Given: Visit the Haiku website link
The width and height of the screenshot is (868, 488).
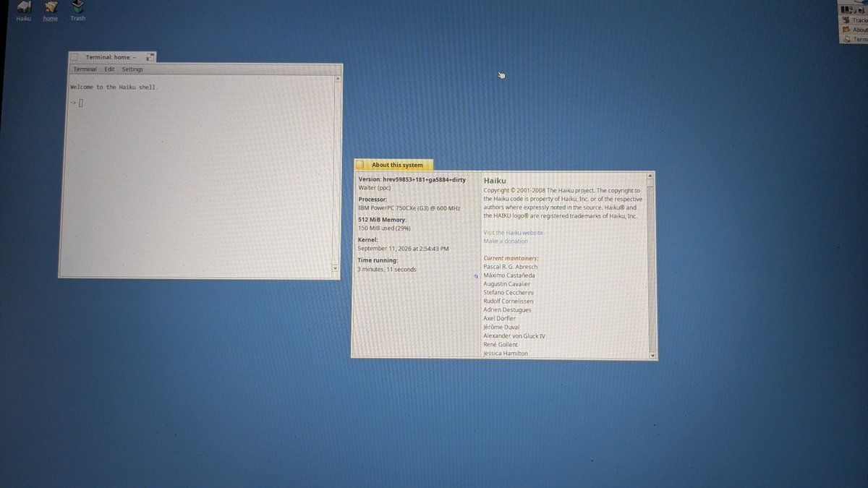Looking at the screenshot, I should [x=513, y=232].
